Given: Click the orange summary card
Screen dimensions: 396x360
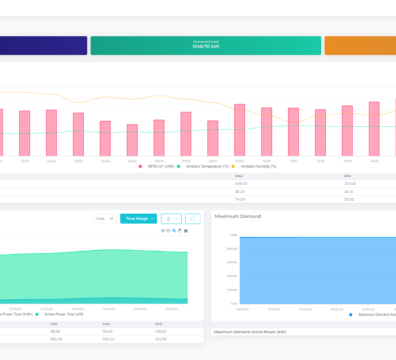Looking at the screenshot, I should 360,45.
